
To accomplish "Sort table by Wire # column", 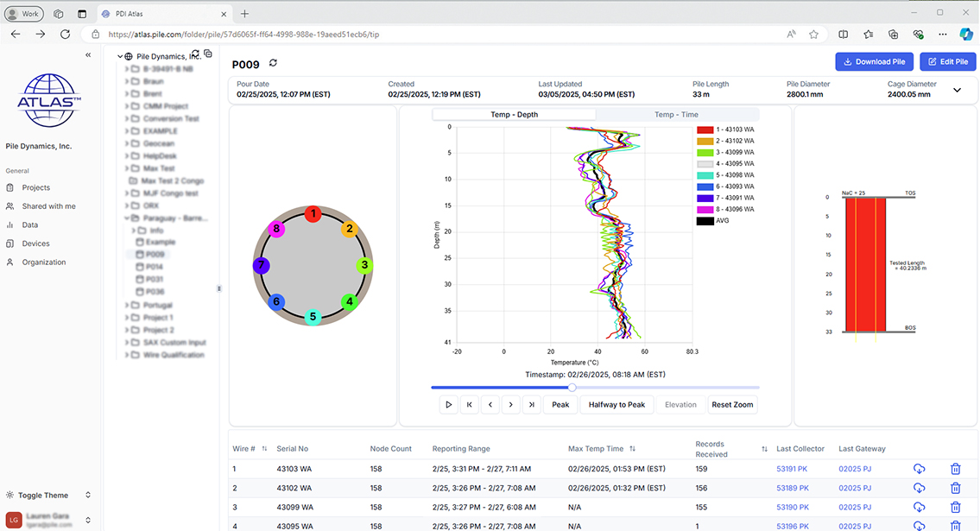I will 264,448.
